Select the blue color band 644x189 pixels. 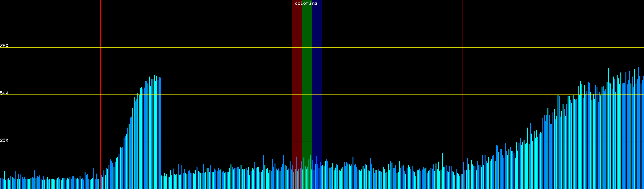click(x=317, y=79)
